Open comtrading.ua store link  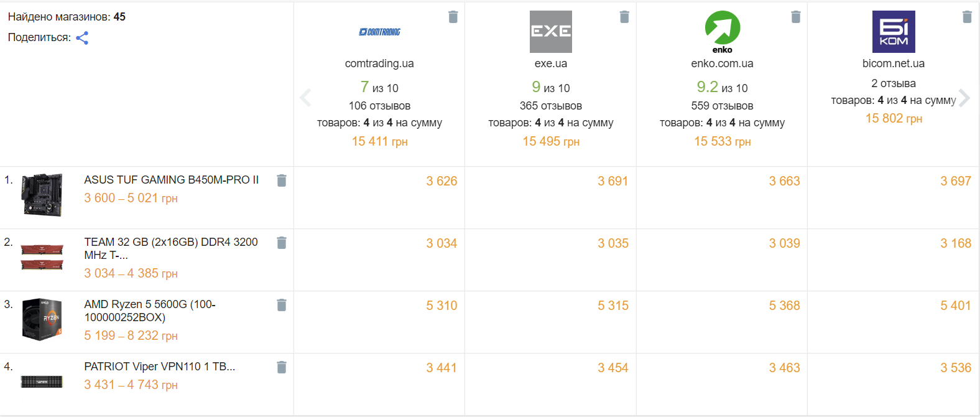click(x=379, y=63)
